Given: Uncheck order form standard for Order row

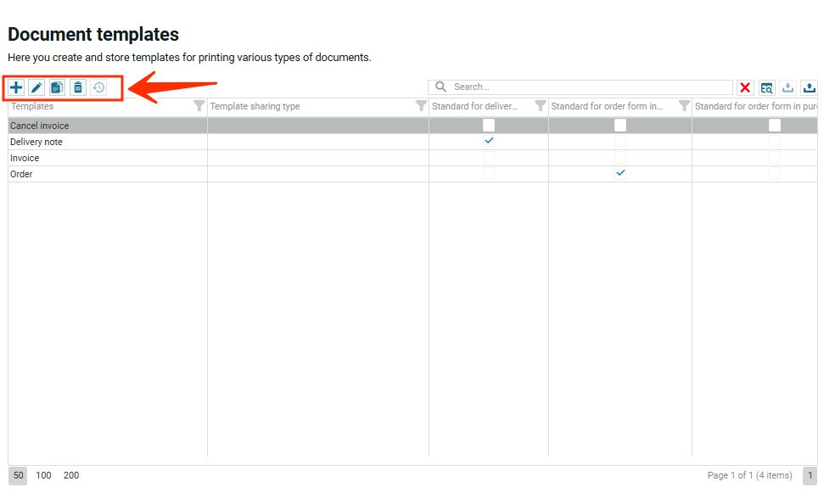Looking at the screenshot, I should (620, 173).
